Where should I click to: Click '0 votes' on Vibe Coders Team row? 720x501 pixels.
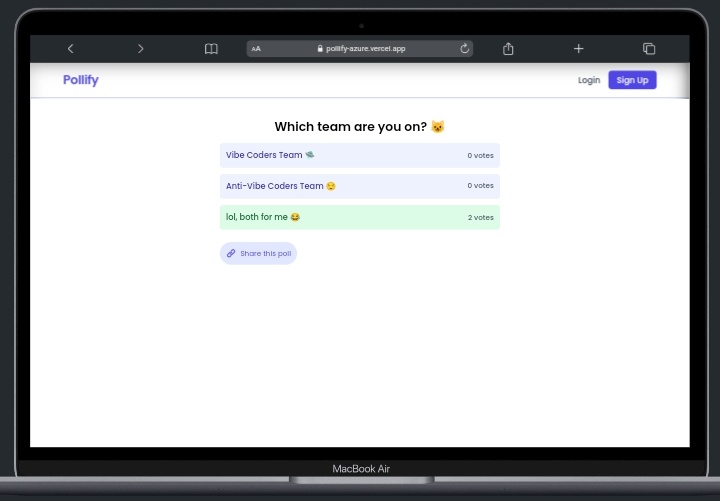pyautogui.click(x=481, y=155)
